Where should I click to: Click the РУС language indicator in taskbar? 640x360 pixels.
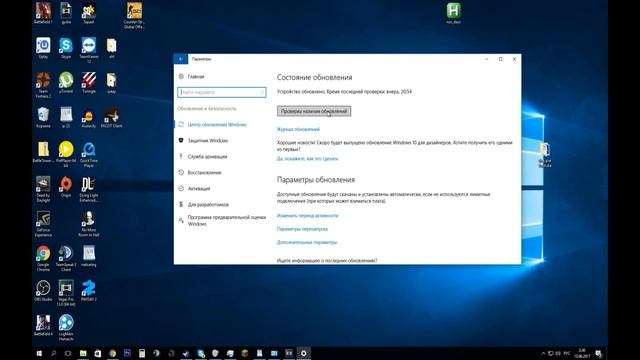point(567,353)
